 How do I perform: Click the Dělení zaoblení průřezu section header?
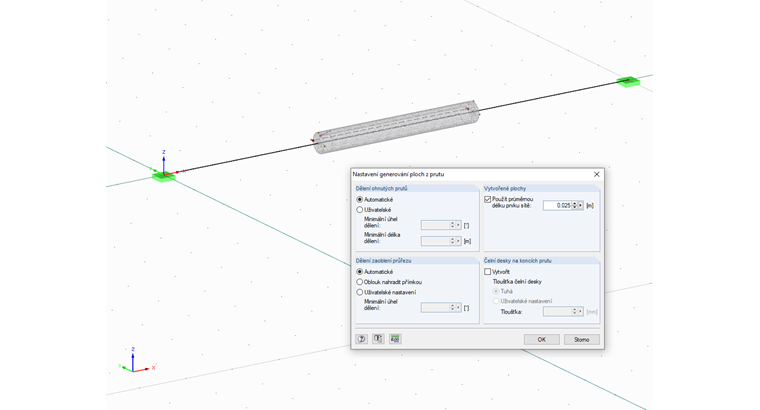[383, 261]
